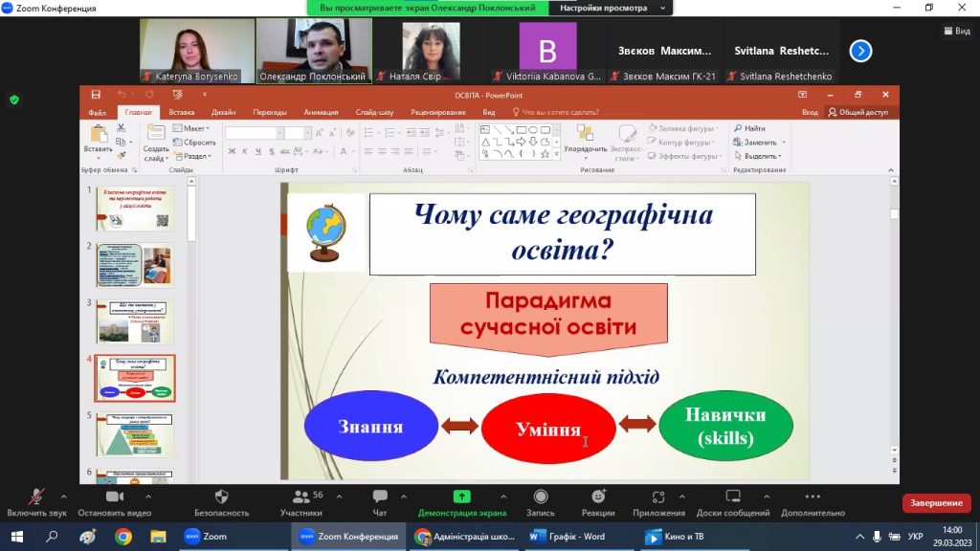Image resolution: width=980 pixels, height=551 pixels.
Task: Open the font size dropdown
Action: coord(306,132)
